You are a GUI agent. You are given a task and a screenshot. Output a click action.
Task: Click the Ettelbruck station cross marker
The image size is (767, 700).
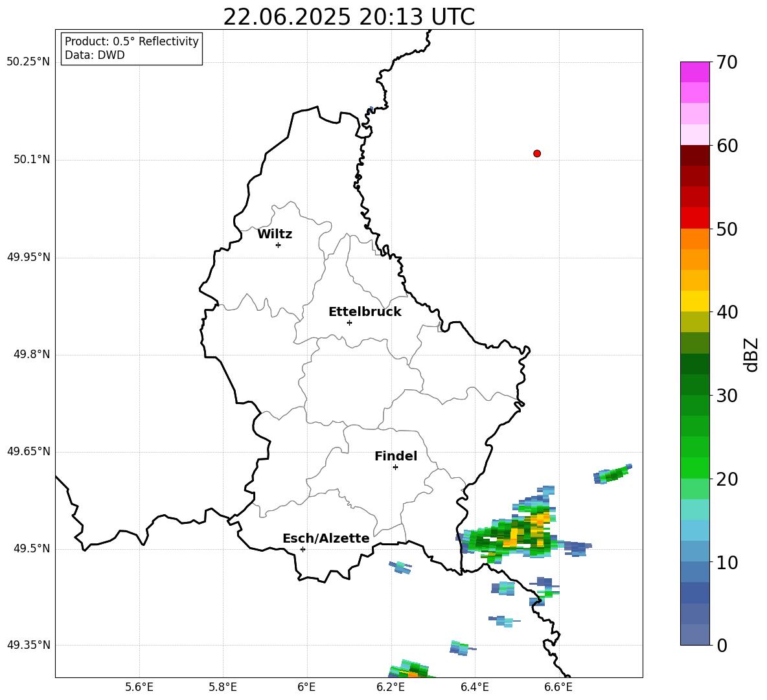pyautogui.click(x=349, y=322)
